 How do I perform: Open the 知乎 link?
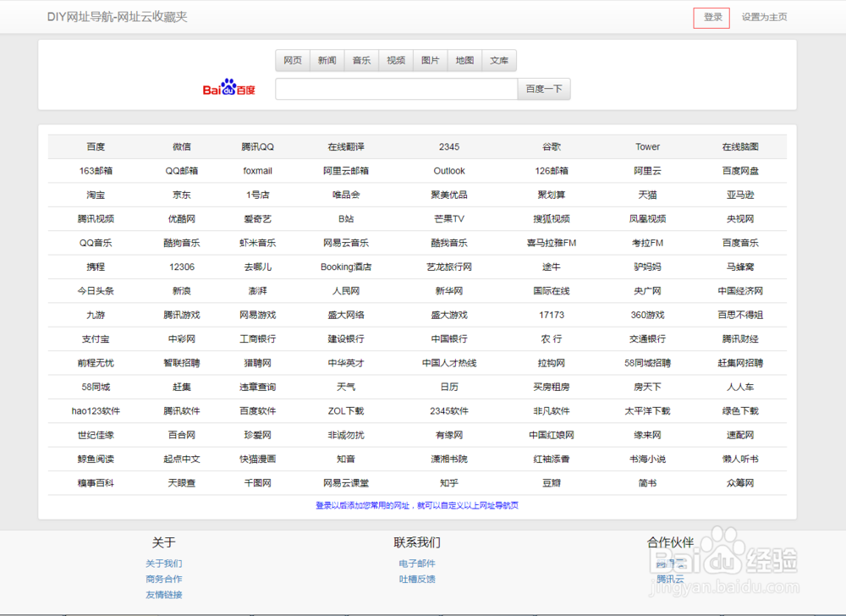tap(449, 483)
